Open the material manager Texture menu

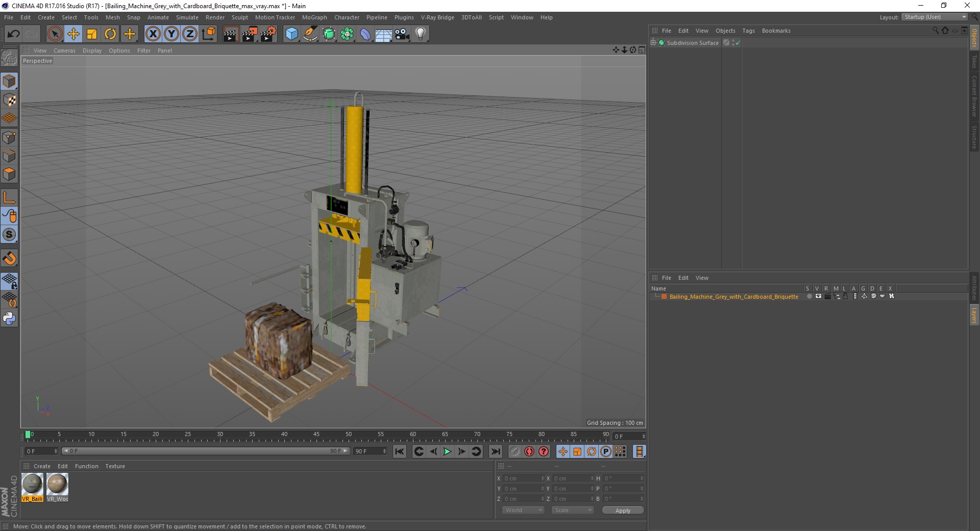pyautogui.click(x=115, y=466)
